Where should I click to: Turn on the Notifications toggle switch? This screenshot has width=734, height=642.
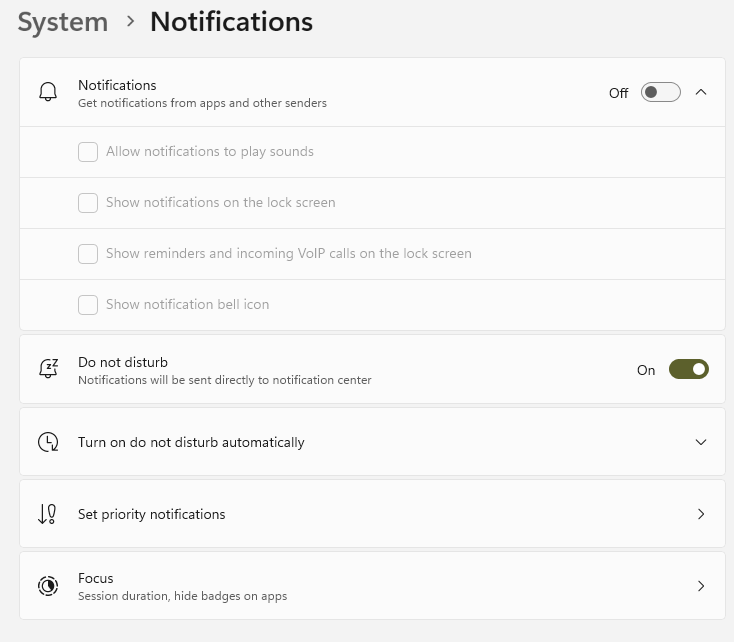coord(661,92)
